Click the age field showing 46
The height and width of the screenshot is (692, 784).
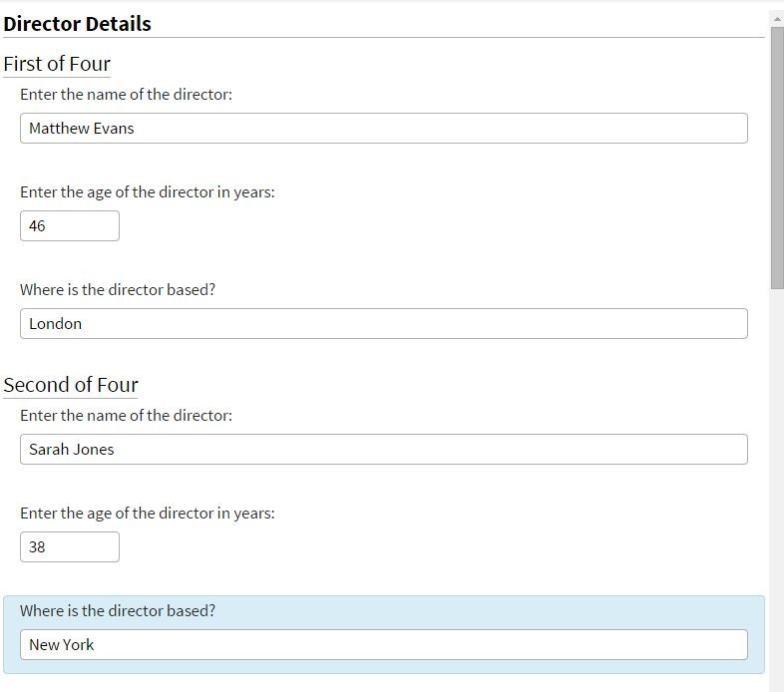pyautogui.click(x=69, y=225)
